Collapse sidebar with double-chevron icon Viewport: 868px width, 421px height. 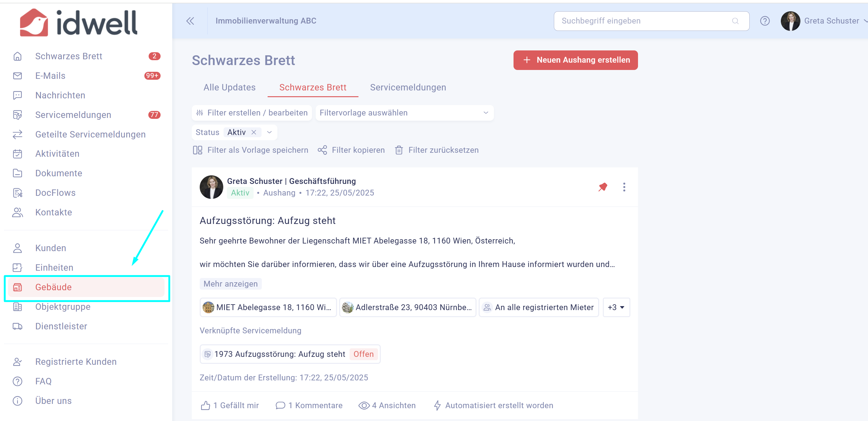(190, 21)
